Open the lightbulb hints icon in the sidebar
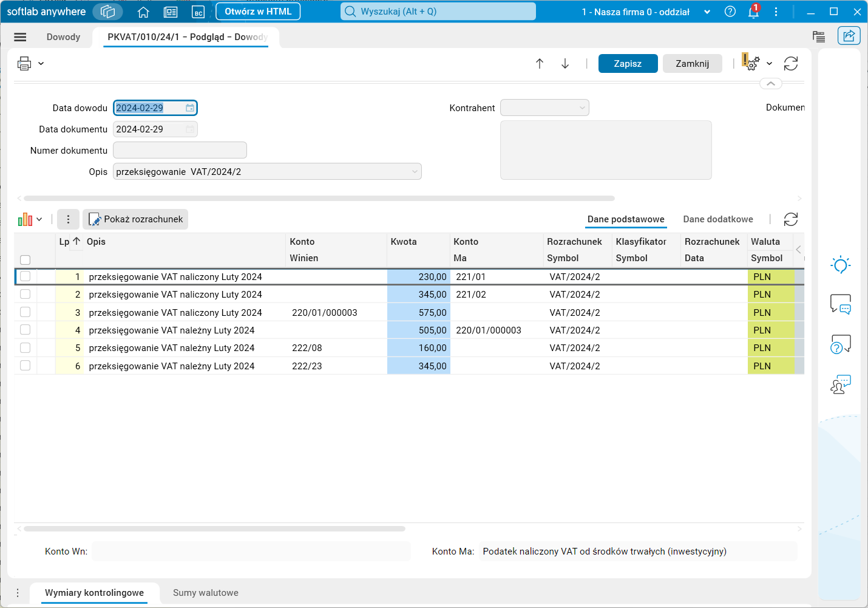 pos(841,265)
